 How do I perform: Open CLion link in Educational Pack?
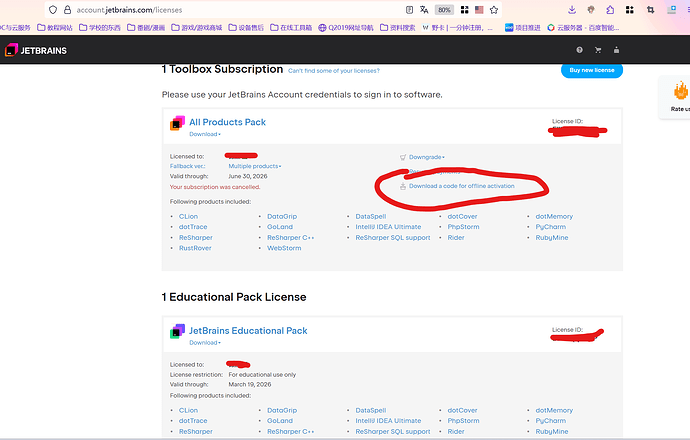tap(188, 411)
